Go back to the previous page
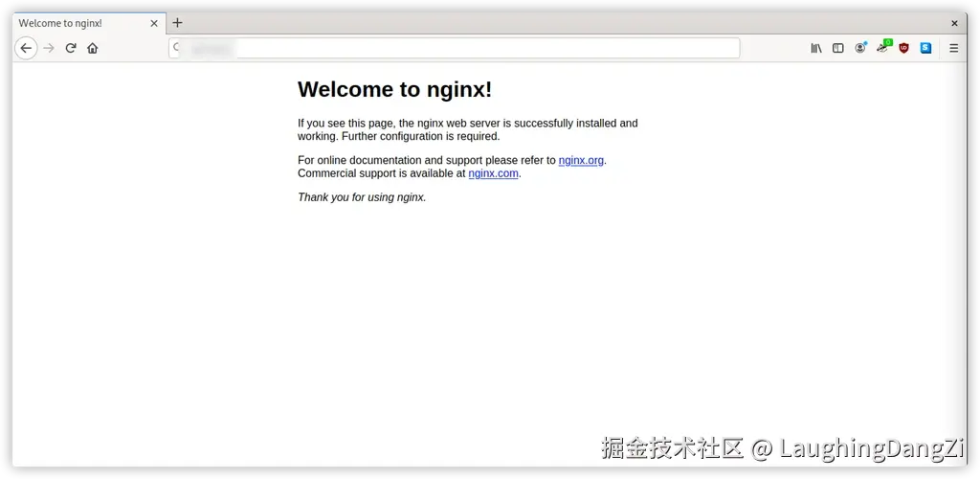980x479 pixels. click(x=26, y=48)
